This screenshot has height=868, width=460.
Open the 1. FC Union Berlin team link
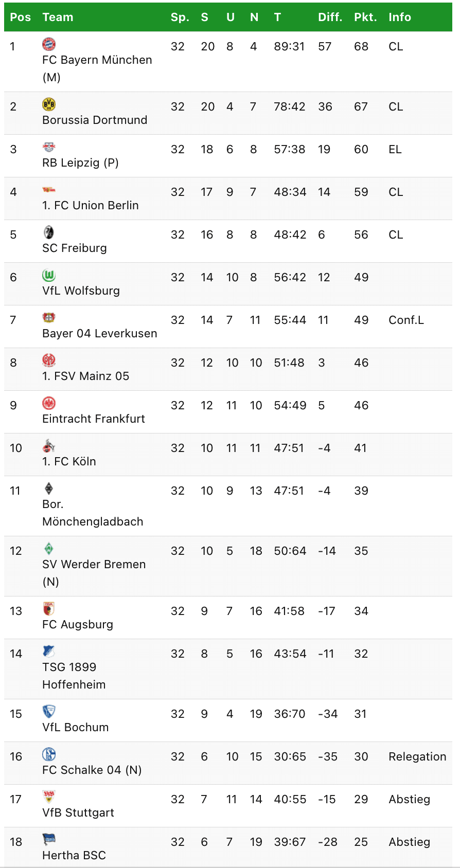coord(91,205)
